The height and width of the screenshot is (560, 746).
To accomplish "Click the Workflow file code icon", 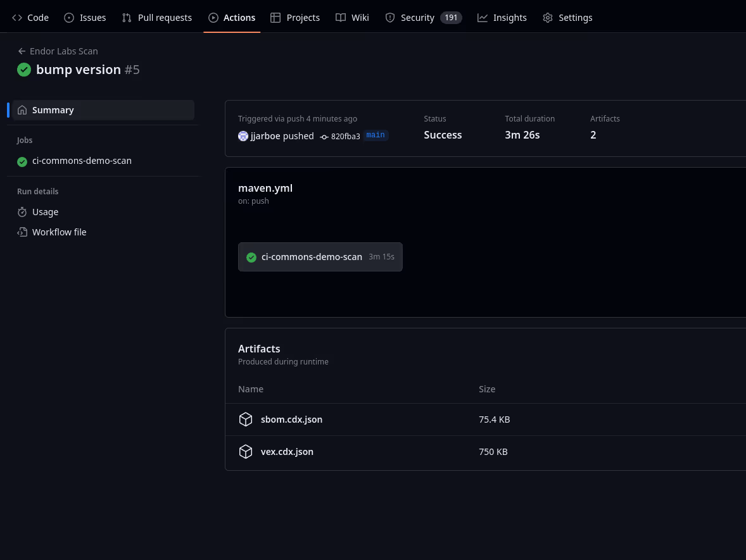I will point(22,232).
